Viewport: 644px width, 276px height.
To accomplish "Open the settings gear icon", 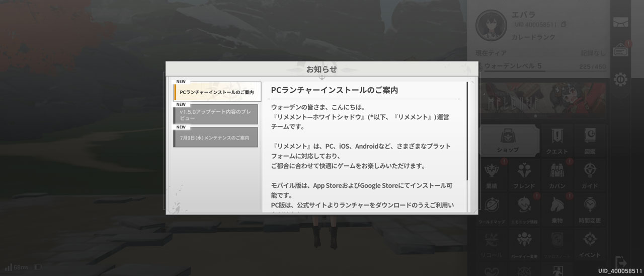I will [620, 79].
